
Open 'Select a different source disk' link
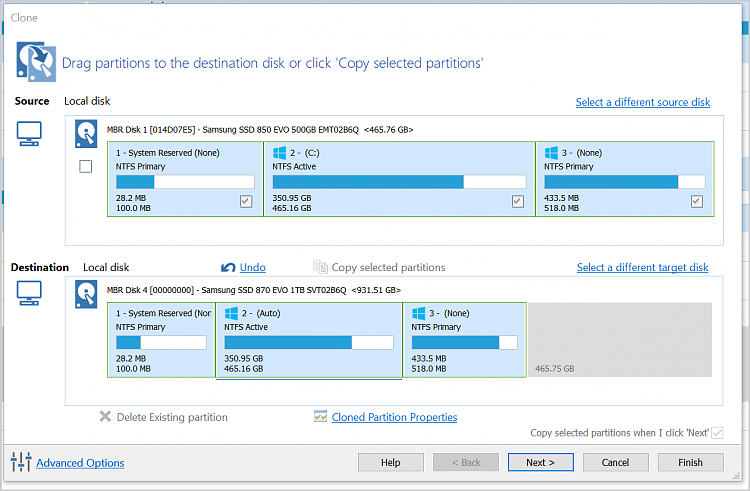pos(643,102)
